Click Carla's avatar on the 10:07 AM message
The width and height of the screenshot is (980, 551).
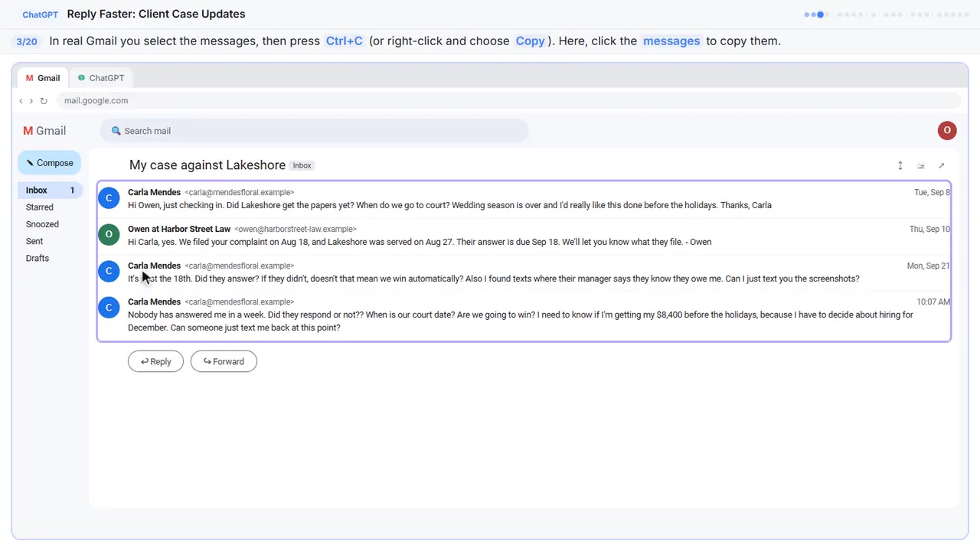109,308
